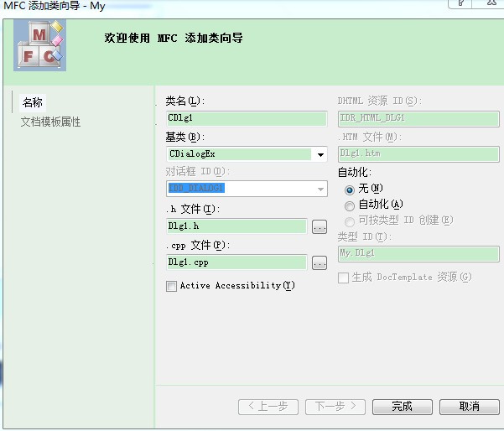Focus the 类名 CDlg1 input field
The width and height of the screenshot is (504, 431).
point(247,118)
